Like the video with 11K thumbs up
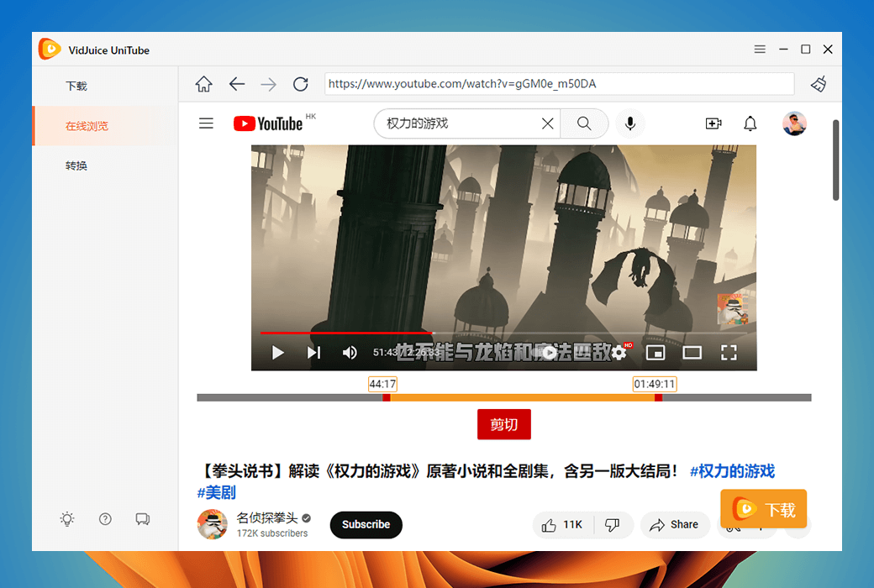 562,524
